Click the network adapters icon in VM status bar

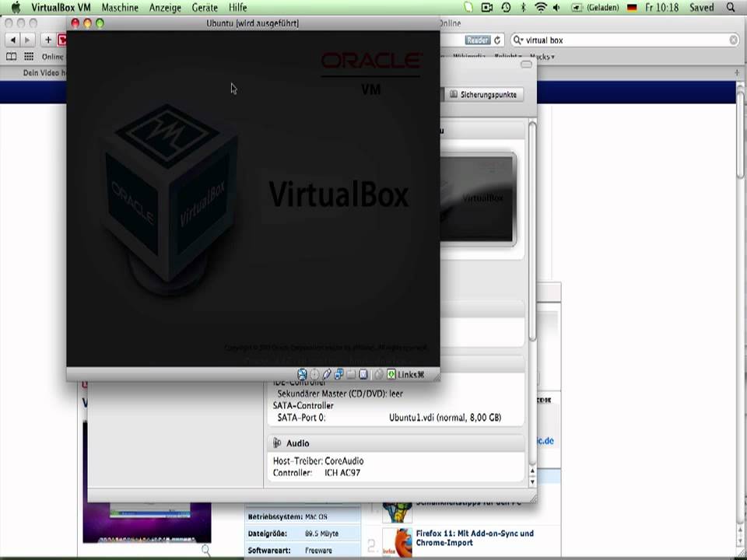(x=338, y=375)
